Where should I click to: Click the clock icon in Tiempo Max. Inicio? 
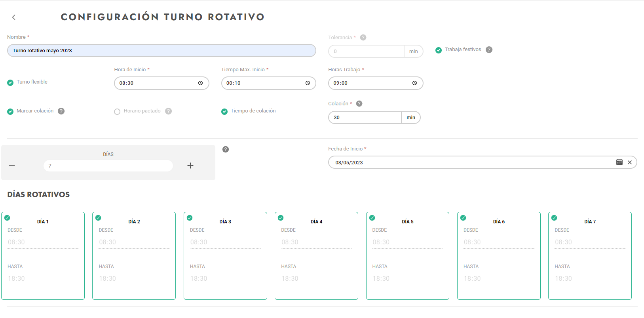tap(308, 83)
